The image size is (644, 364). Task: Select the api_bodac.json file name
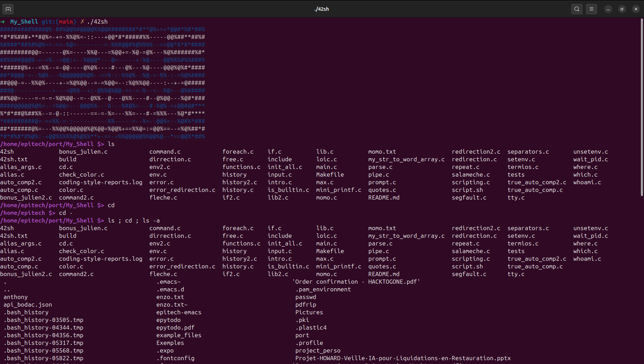(28, 305)
